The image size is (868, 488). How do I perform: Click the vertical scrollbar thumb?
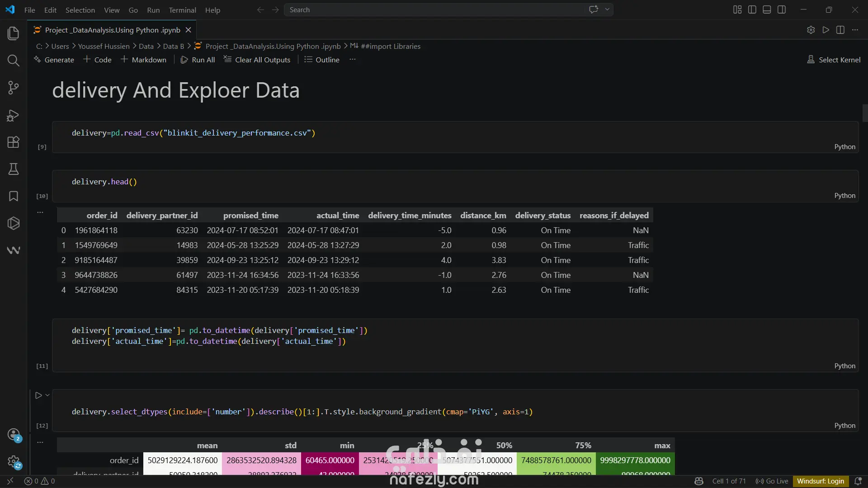pyautogui.click(x=865, y=113)
